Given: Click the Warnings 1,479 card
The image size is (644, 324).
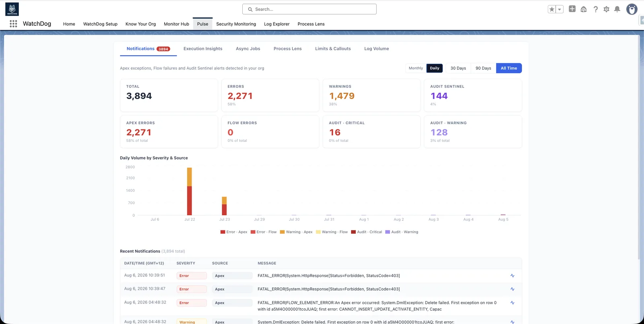Looking at the screenshot, I should (372, 95).
